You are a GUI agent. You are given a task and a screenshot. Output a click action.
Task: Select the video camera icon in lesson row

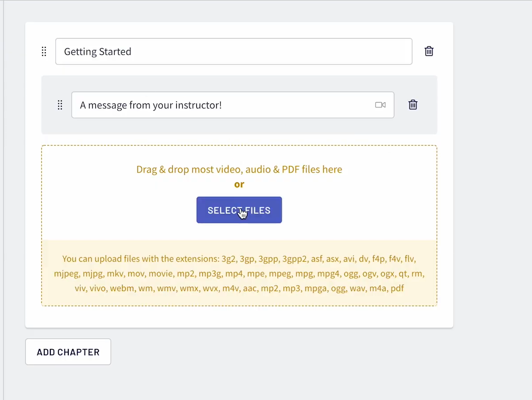380,105
